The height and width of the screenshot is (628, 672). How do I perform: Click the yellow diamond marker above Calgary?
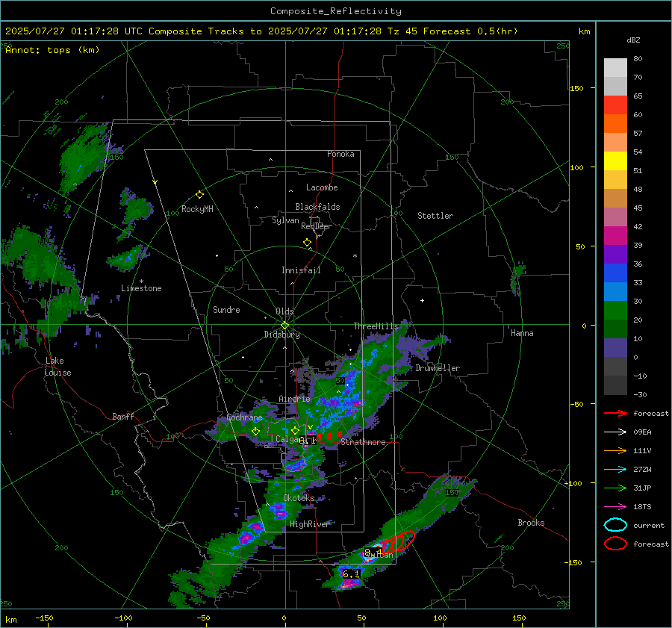click(x=295, y=430)
